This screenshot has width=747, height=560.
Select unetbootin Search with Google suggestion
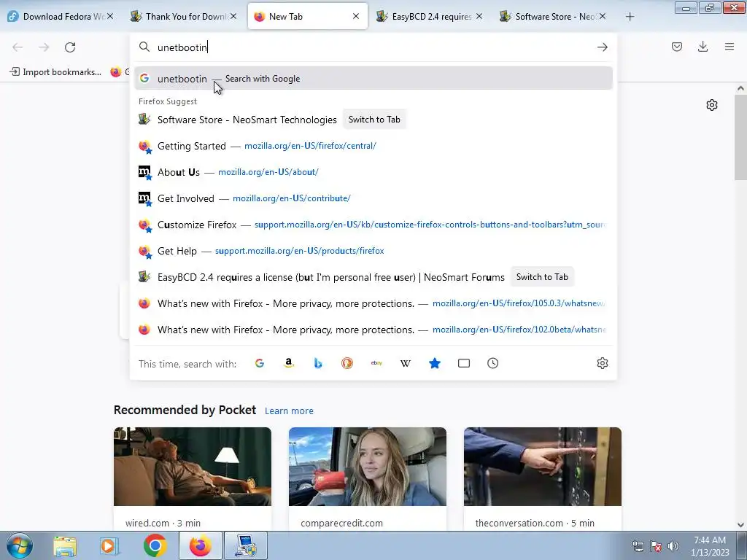(x=373, y=79)
